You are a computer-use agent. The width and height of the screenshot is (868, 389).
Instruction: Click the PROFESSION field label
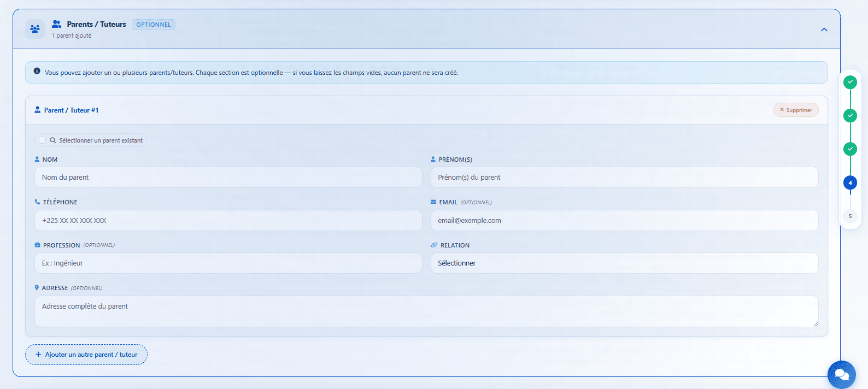point(62,245)
